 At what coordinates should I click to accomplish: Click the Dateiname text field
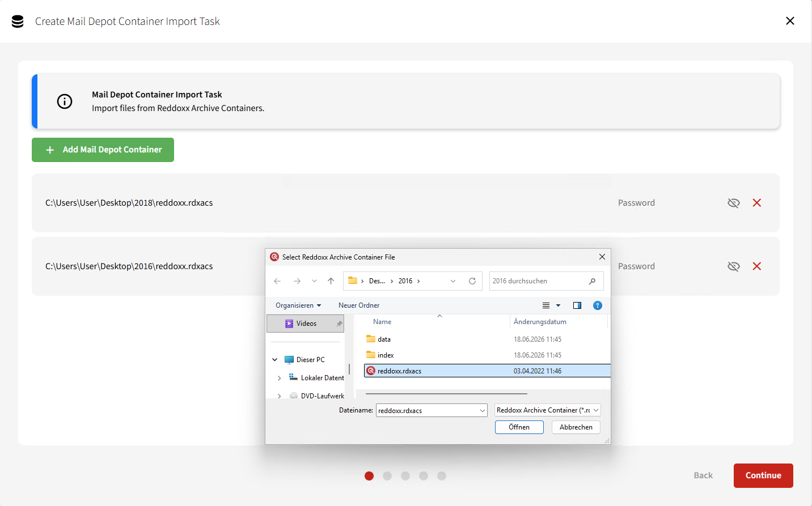coord(428,410)
